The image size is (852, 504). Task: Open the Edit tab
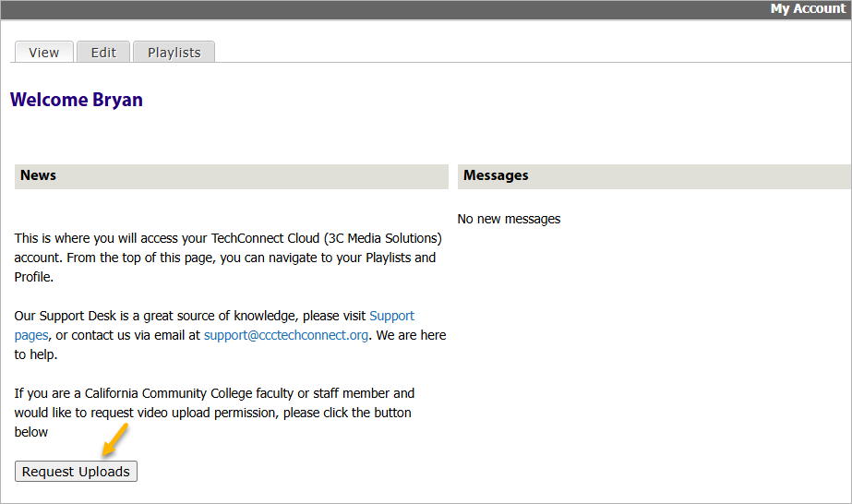103,53
